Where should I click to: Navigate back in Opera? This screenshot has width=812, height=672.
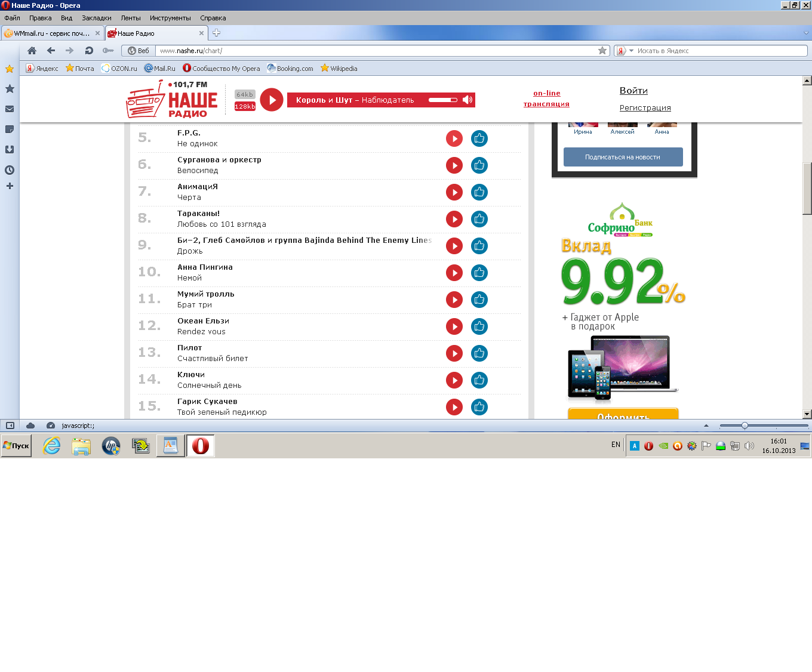click(x=51, y=51)
